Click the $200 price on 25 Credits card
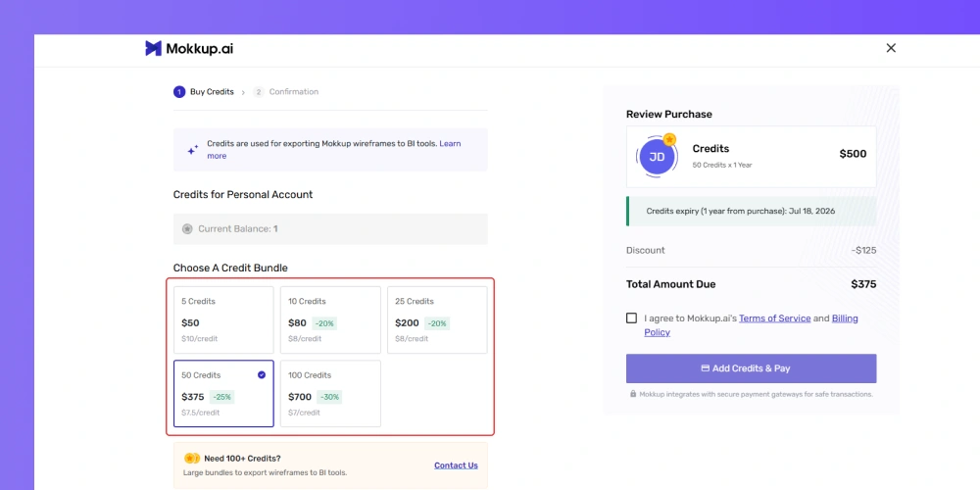This screenshot has width=980, height=490. click(x=407, y=323)
